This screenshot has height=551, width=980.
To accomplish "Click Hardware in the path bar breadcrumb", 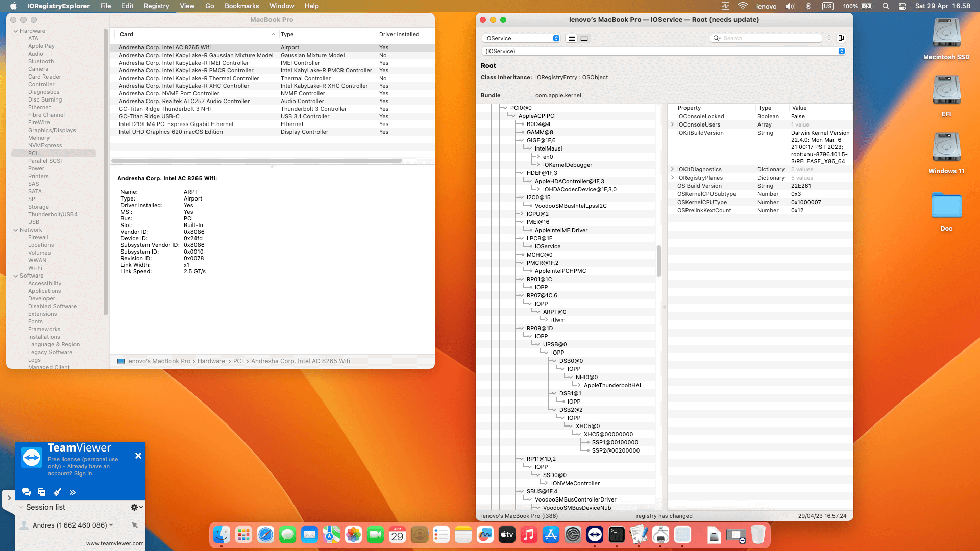I will [211, 361].
